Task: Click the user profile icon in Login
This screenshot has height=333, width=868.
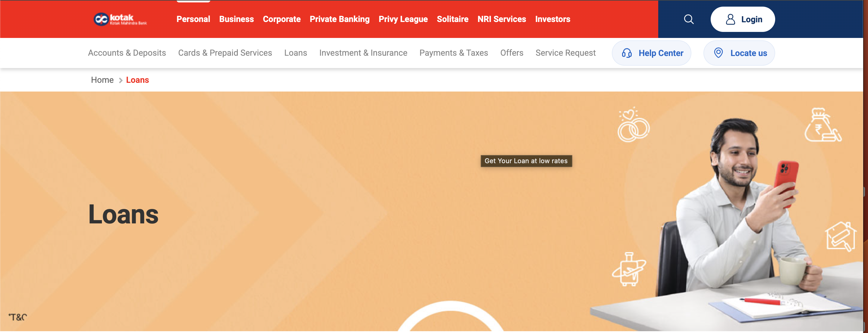Action: pyautogui.click(x=730, y=19)
